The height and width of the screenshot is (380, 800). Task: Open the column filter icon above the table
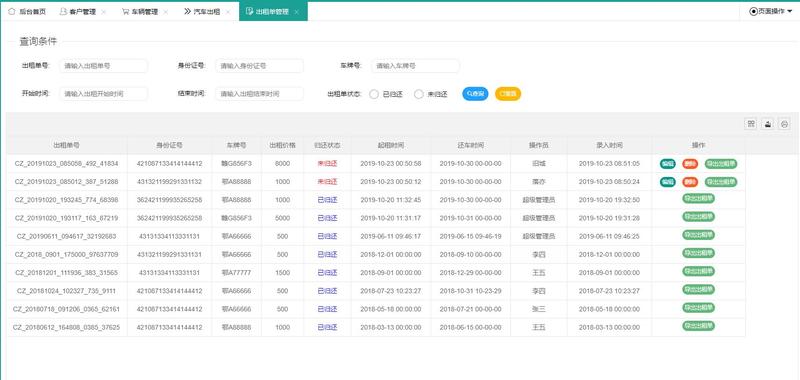click(751, 124)
